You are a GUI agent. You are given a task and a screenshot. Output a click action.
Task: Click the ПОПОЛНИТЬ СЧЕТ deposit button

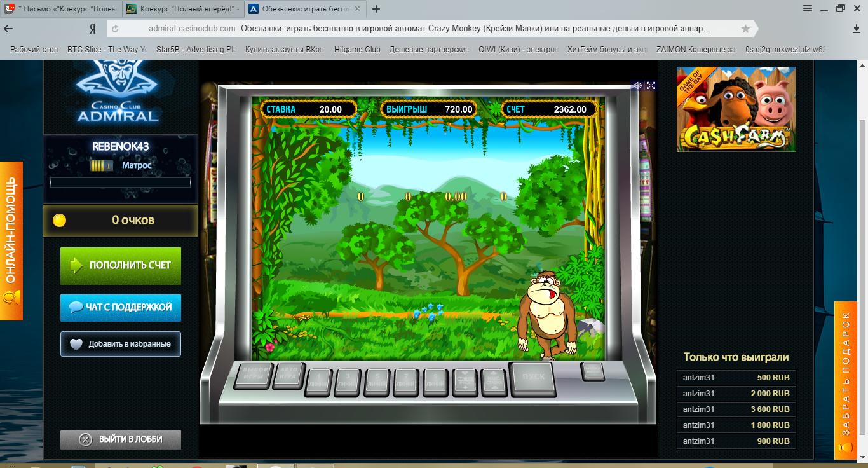[x=121, y=265]
